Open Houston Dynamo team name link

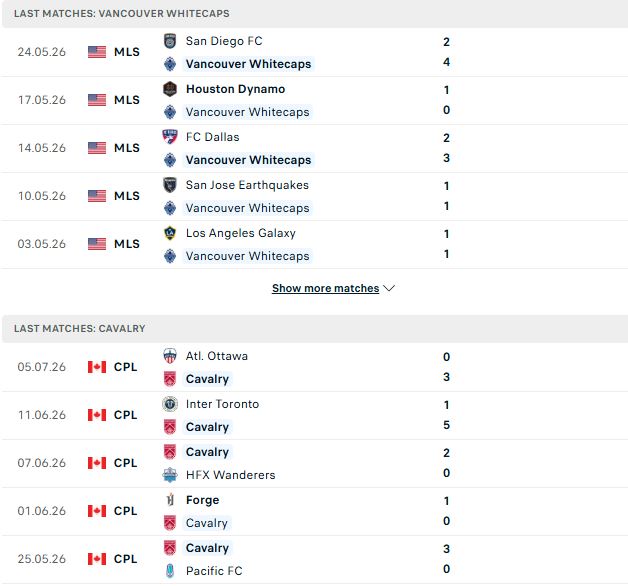coord(236,89)
